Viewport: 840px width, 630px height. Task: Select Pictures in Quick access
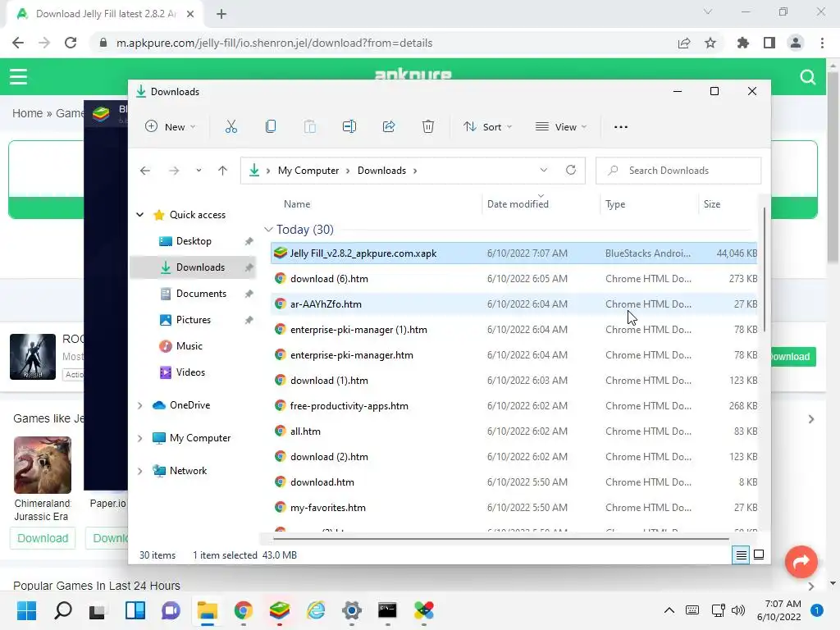click(x=194, y=320)
